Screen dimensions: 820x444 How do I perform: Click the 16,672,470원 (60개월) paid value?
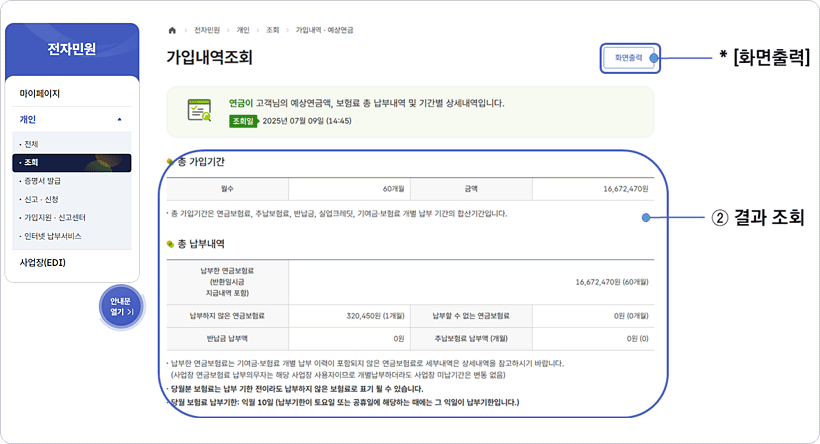pyautogui.click(x=612, y=282)
